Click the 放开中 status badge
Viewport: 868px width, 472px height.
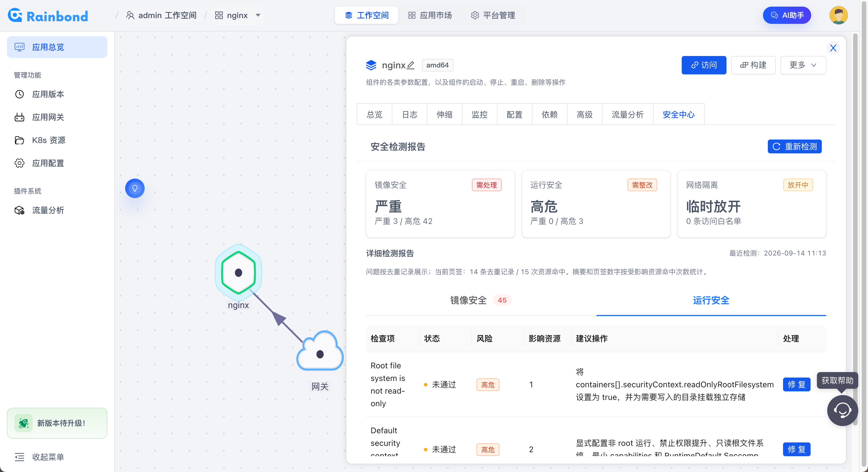pos(798,185)
